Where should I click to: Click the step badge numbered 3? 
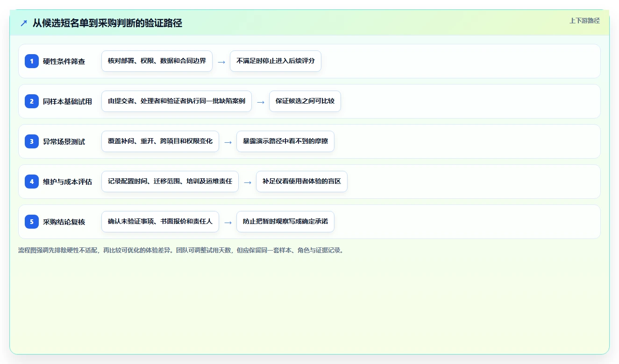(x=32, y=141)
